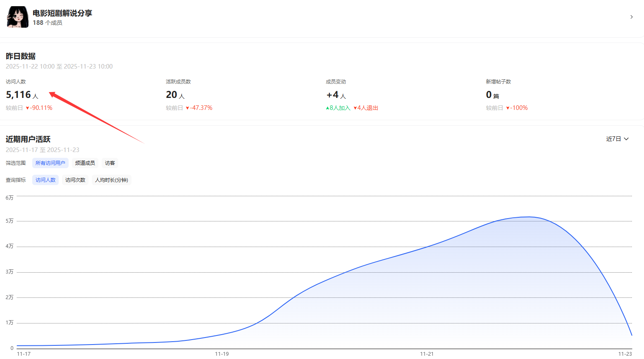644x359 pixels.
Task: Select the 所有访问用户 filter
Action: pyautogui.click(x=50, y=163)
